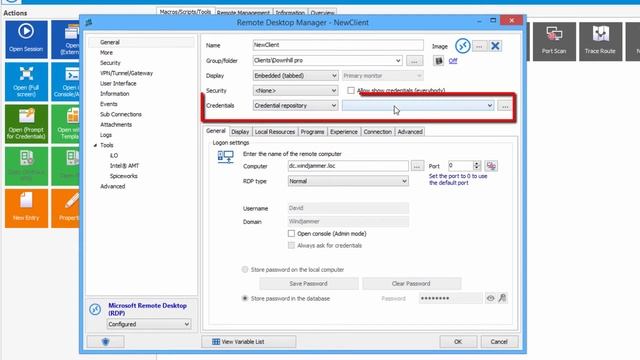Screen dimensions: 640x360
Task: Select Store password on the local computer
Action: [x=245, y=269]
